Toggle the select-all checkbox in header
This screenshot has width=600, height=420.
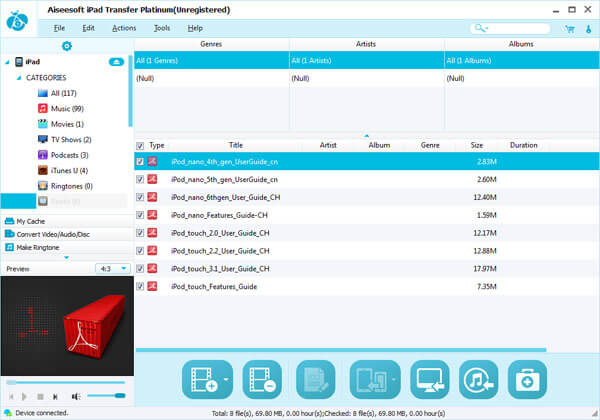coord(140,146)
